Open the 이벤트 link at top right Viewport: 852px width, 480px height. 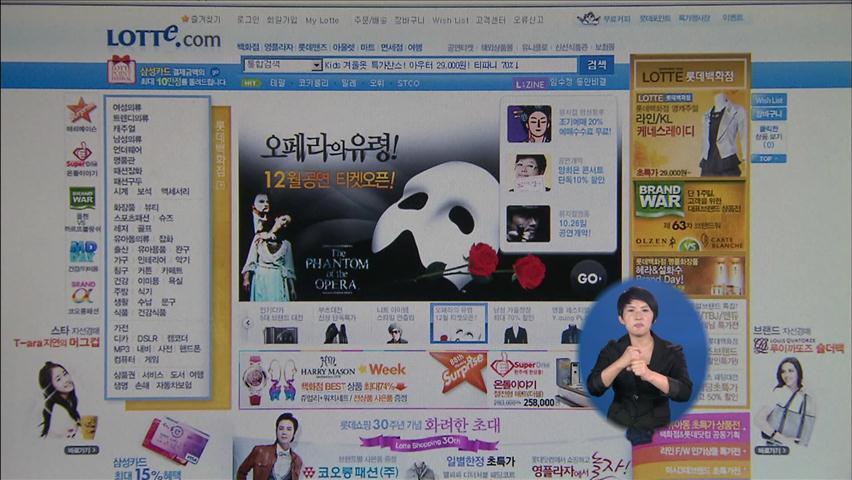(732, 18)
